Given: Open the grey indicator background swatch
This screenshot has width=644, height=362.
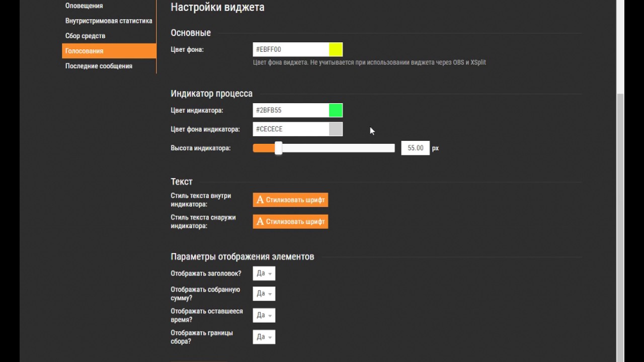Looking at the screenshot, I should pyautogui.click(x=336, y=129).
